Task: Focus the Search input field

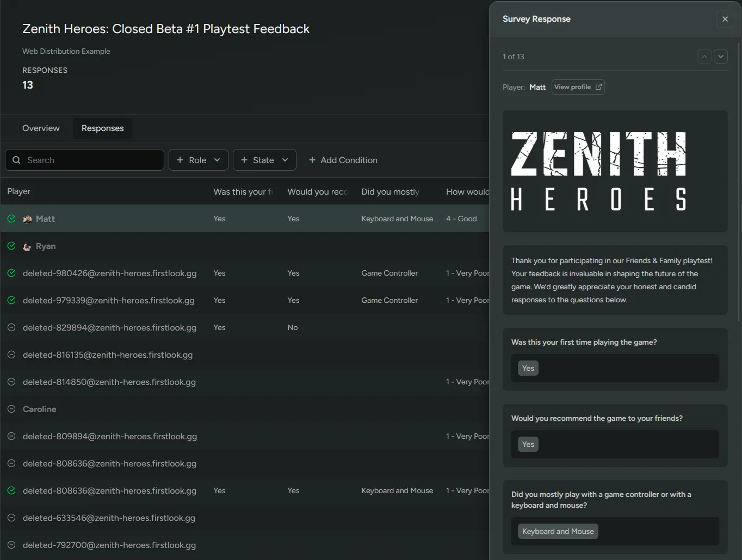Action: coord(84,160)
